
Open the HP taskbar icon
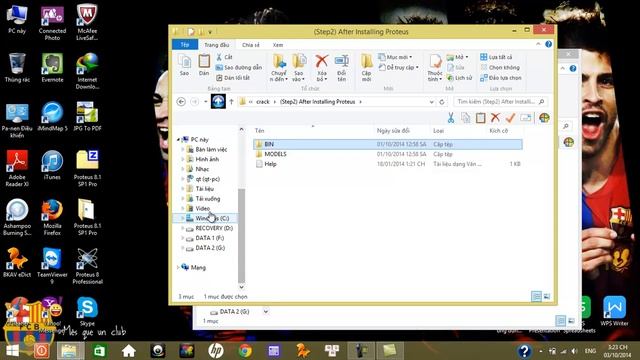click(x=216, y=351)
